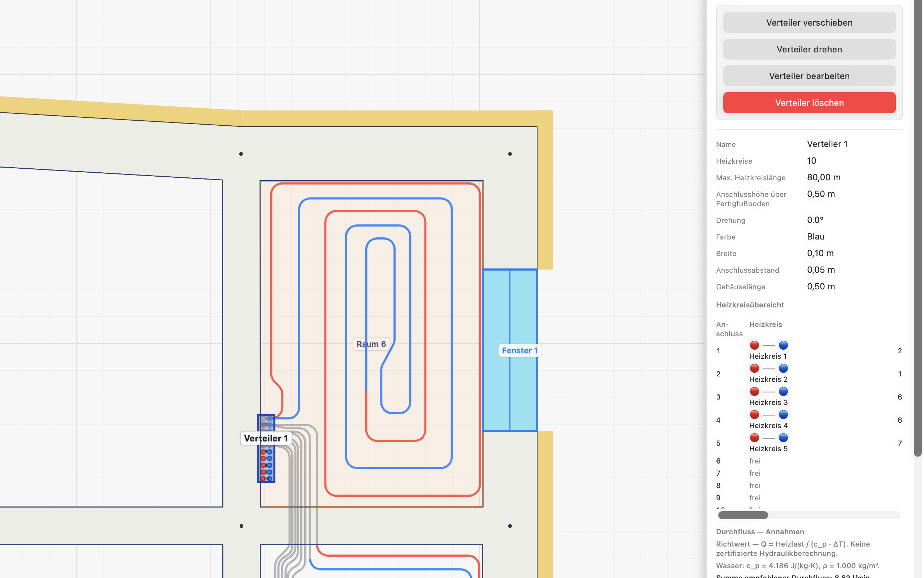The height and width of the screenshot is (578, 924).
Task: Click the Breite value 0,10 m
Action: tap(820, 253)
